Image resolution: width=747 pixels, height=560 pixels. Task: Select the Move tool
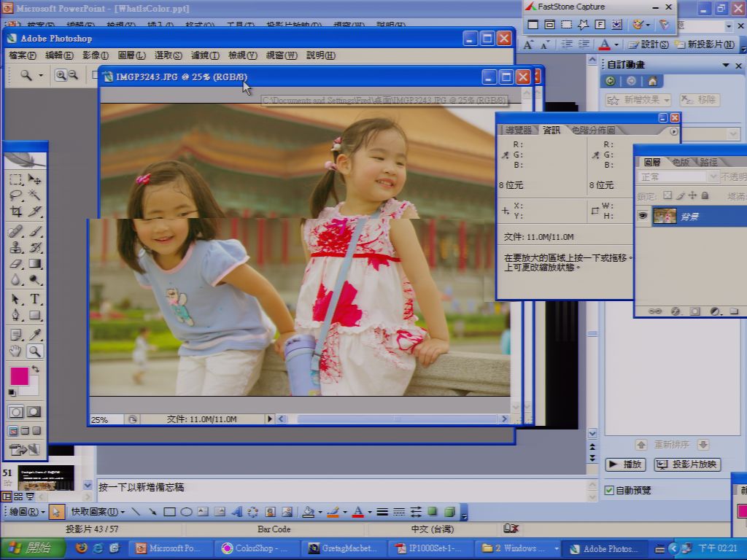[35, 179]
